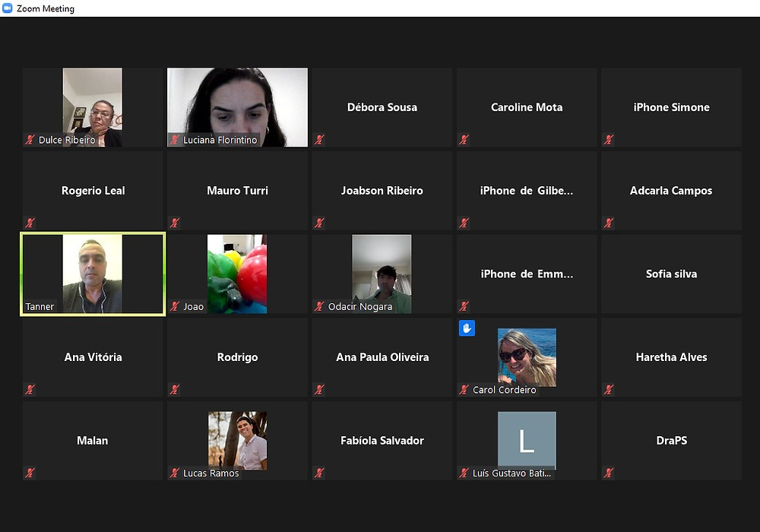Select Dulce Ribeiro's video feed
Viewport: 760px width, 532px height.
coord(92,107)
